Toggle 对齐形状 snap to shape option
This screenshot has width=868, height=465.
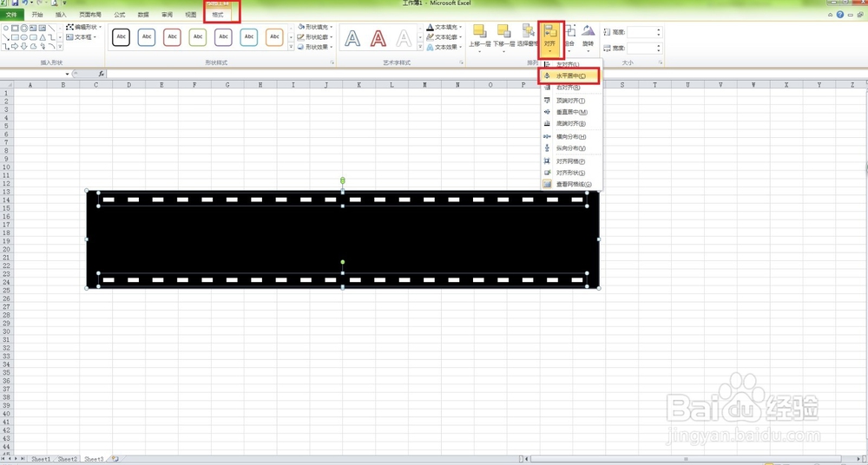pyautogui.click(x=571, y=173)
